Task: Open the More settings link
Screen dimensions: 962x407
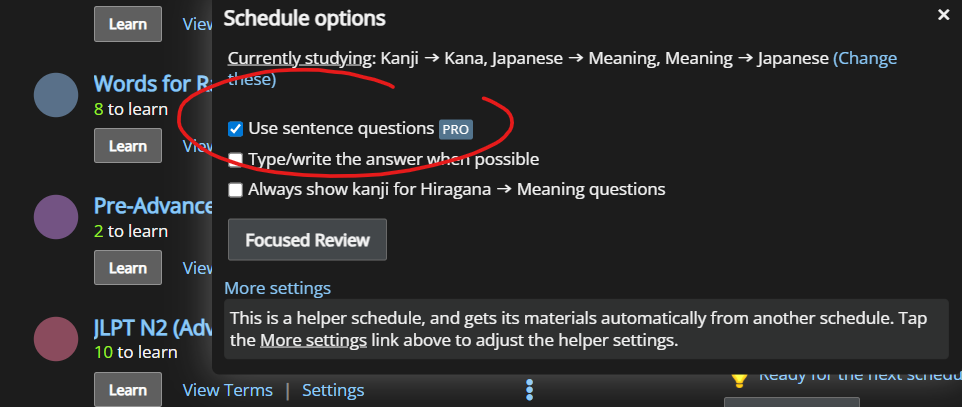Action: 277,288
